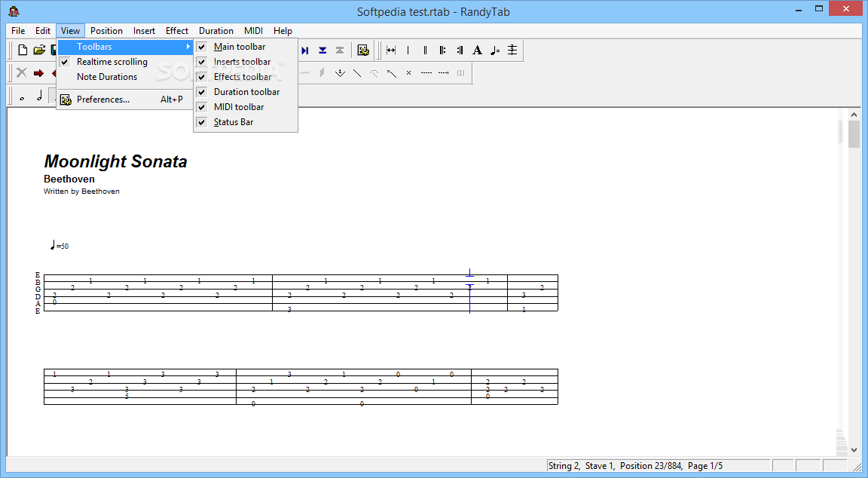Image resolution: width=868 pixels, height=478 pixels.
Task: Insert an end repeat bar
Action: (x=460, y=51)
